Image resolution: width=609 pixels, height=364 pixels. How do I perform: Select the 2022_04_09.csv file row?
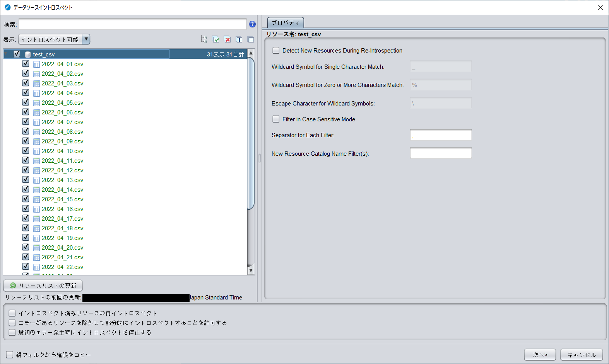pyautogui.click(x=125, y=141)
